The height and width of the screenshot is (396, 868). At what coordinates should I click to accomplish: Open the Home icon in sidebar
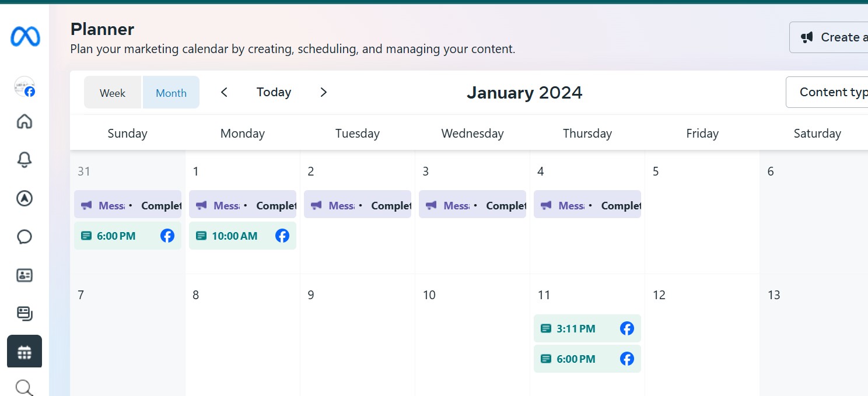click(24, 122)
